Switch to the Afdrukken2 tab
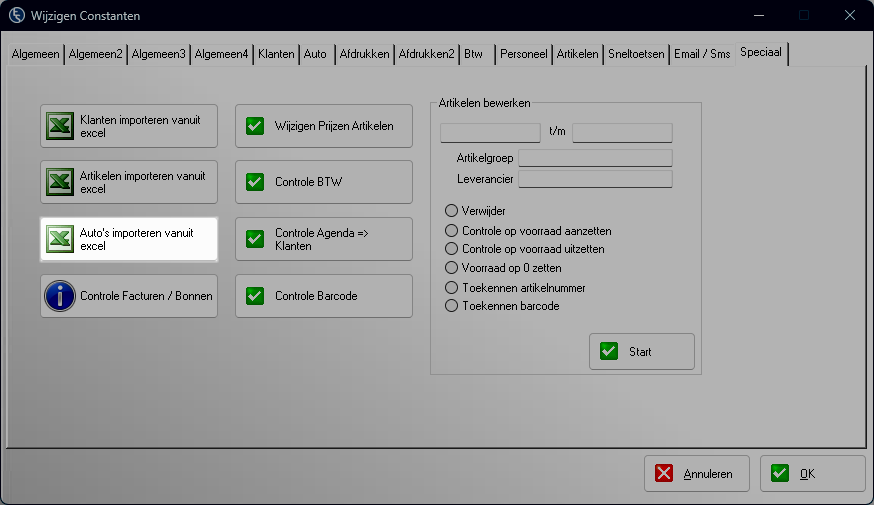Viewport: 874px width, 505px height. tap(426, 54)
